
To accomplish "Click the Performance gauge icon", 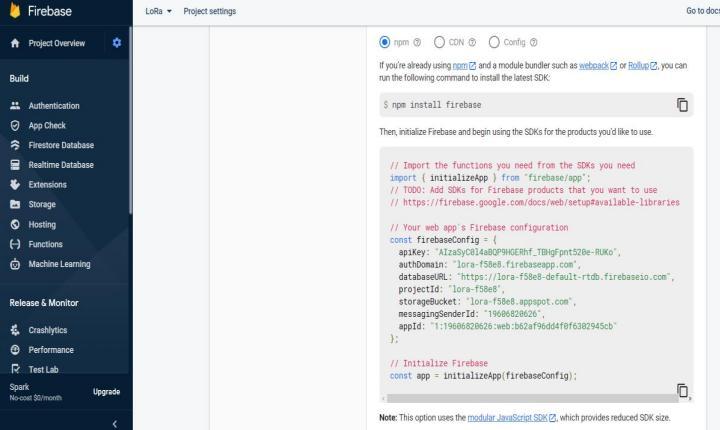I will point(15,350).
